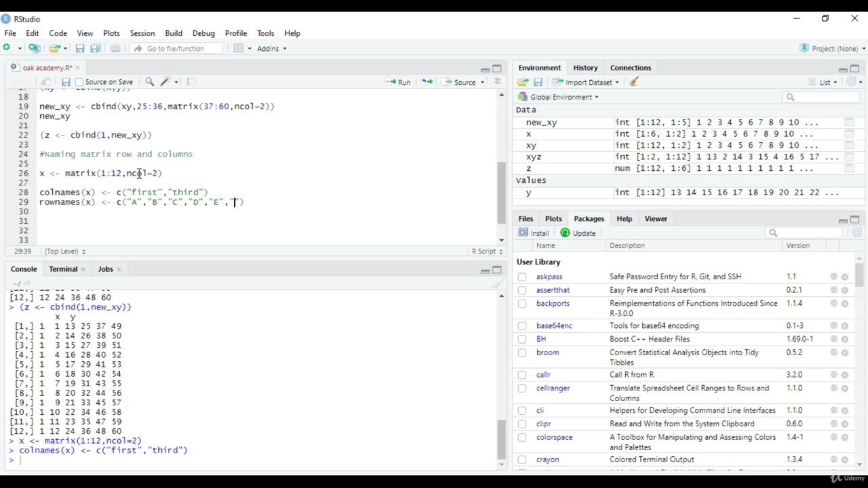Remove the broom package with its x icon
This screenshot has width=868, height=488.
(845, 352)
